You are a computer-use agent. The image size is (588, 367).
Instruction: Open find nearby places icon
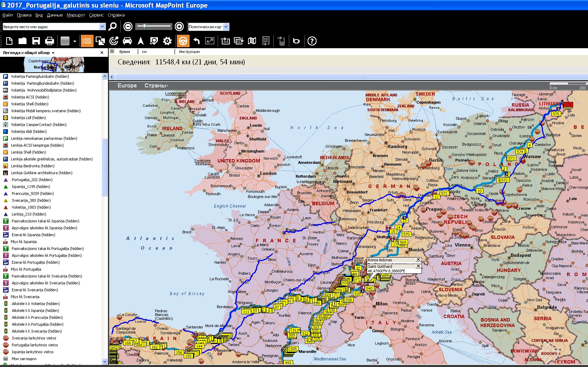[154, 41]
